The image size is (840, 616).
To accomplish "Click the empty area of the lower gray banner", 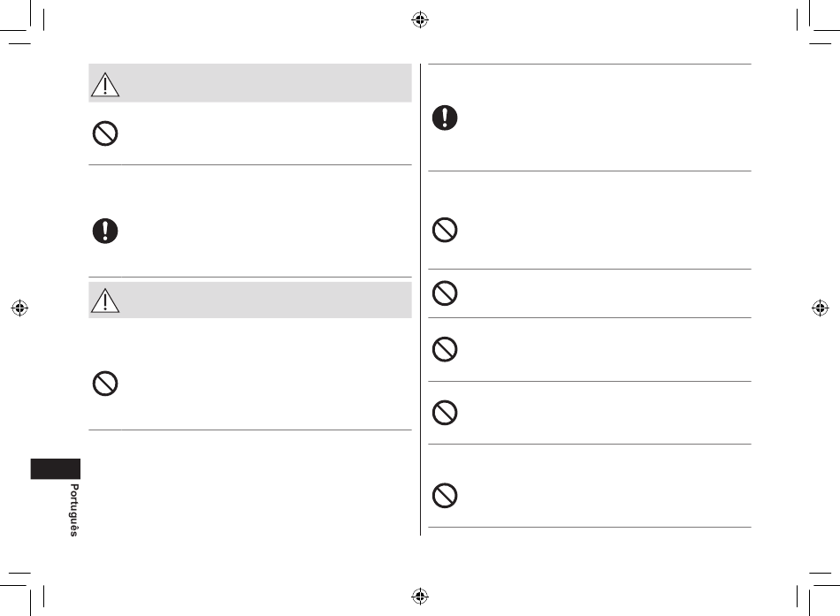I will 266,300.
